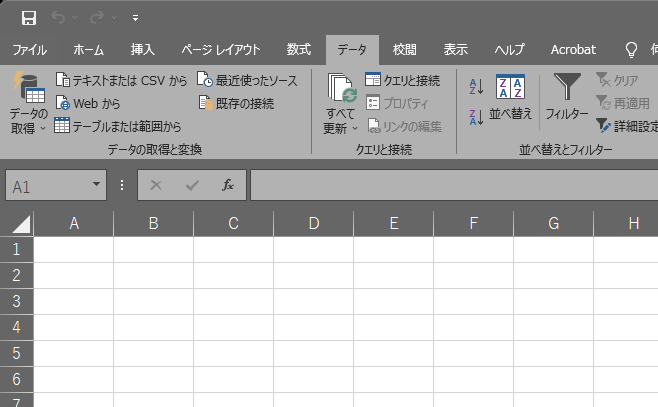Click テーブルまたは範囲から button

point(118,126)
